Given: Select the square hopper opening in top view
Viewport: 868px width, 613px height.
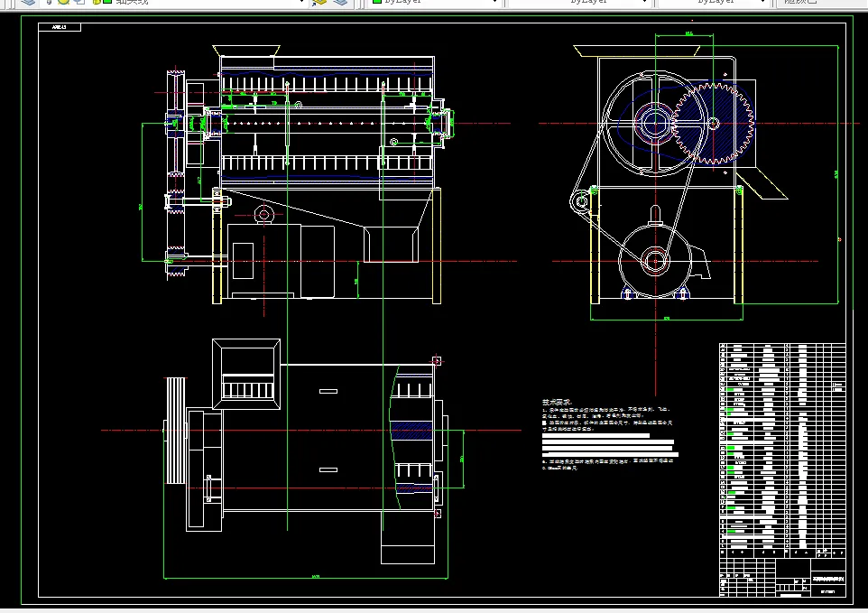Looking at the screenshot, I should coord(246,375).
